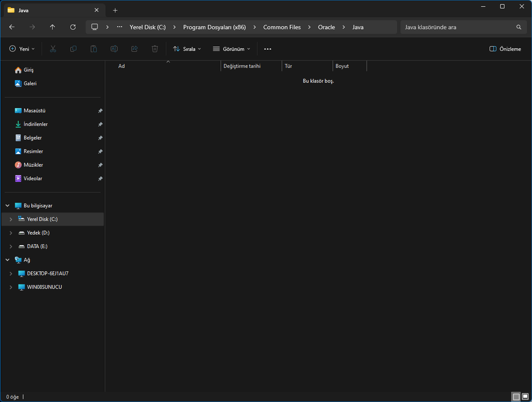Open the Sırala sort dropdown
The image size is (532, 402).
pos(187,49)
